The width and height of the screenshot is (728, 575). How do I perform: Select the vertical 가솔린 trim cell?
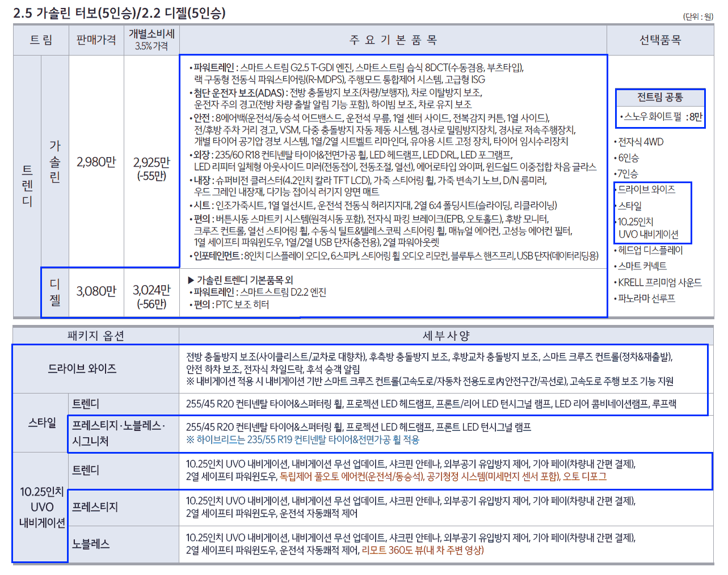click(x=55, y=162)
